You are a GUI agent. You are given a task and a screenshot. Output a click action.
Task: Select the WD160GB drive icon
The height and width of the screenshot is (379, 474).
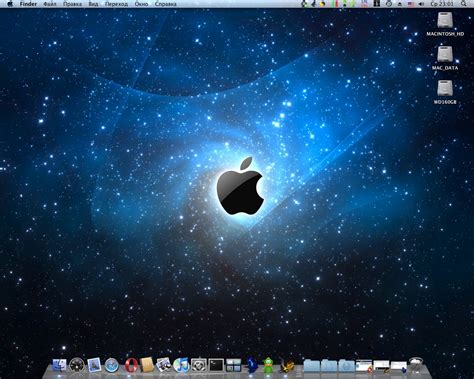[x=445, y=88]
